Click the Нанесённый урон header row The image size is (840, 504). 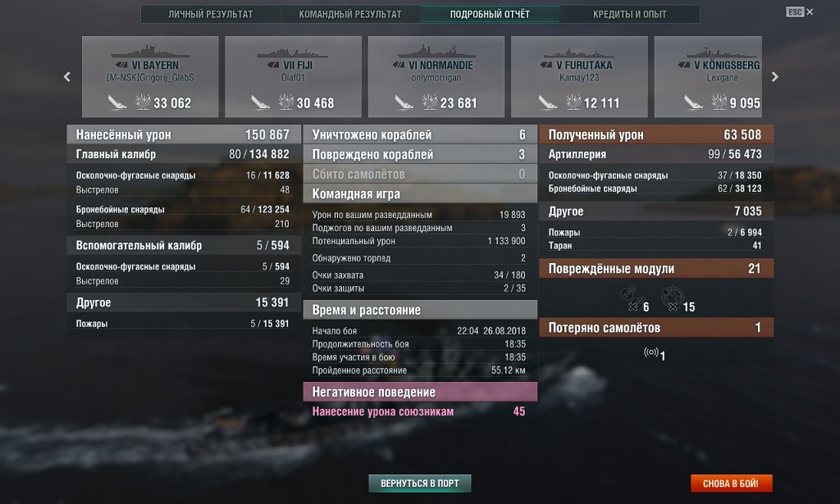183,134
